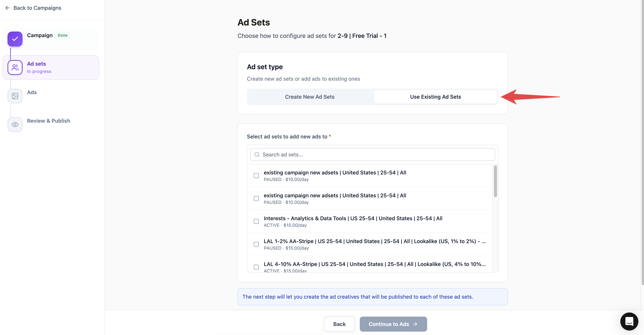
Task: Click the ad sets list scrollbar
Action: coord(495,181)
